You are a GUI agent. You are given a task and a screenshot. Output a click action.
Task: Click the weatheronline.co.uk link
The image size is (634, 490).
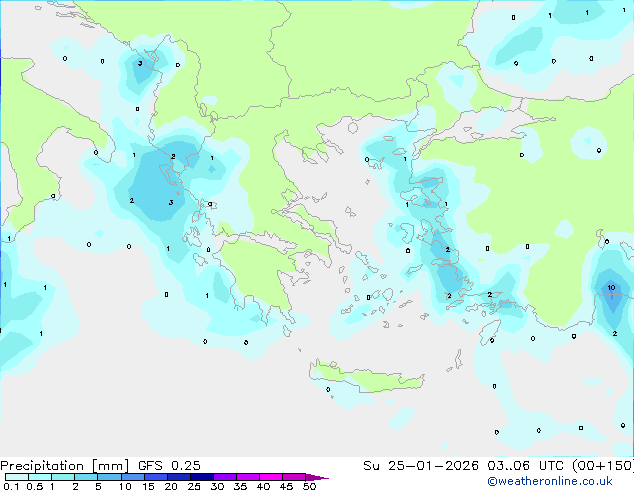pos(550,481)
